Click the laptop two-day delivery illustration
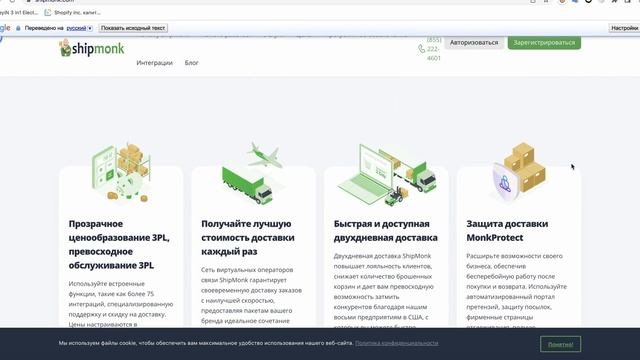The height and width of the screenshot is (360, 640). pos(387,174)
